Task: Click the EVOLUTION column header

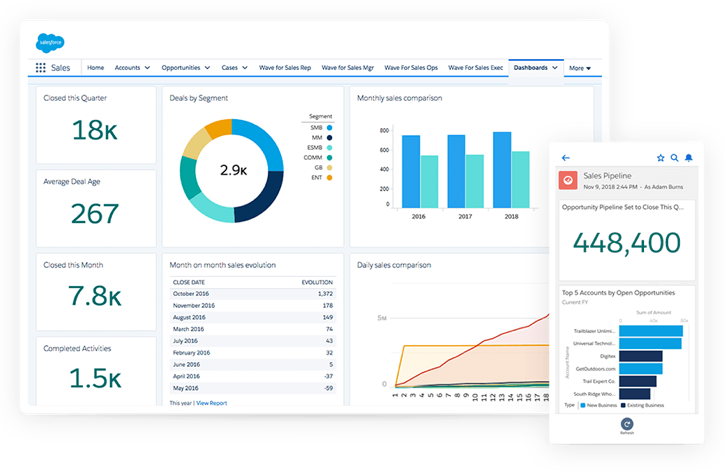Action: tap(316, 282)
